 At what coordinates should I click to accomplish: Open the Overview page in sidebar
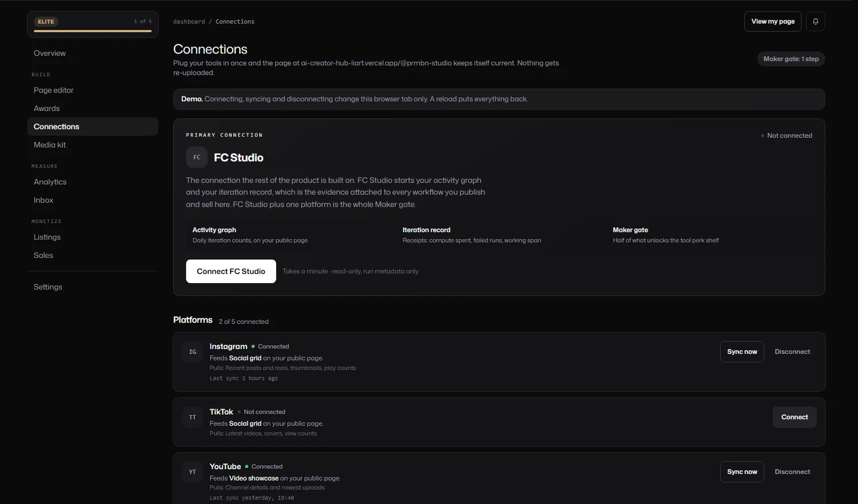[93, 53]
